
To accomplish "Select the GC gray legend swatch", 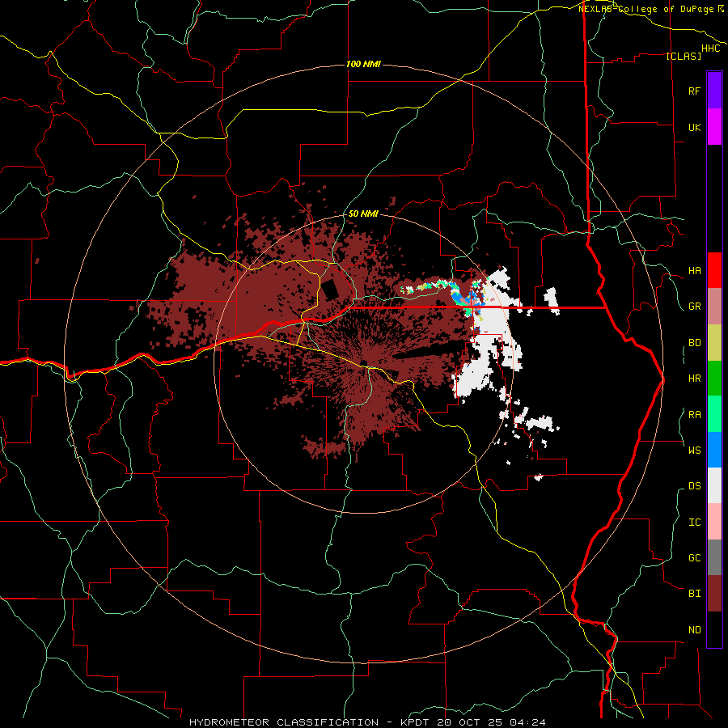I will click(714, 557).
